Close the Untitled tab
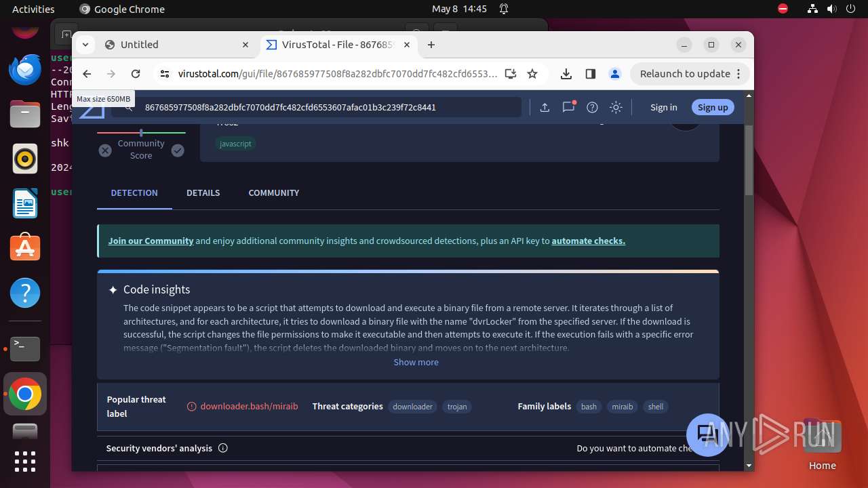Viewport: 868px width, 488px height. coord(245,45)
